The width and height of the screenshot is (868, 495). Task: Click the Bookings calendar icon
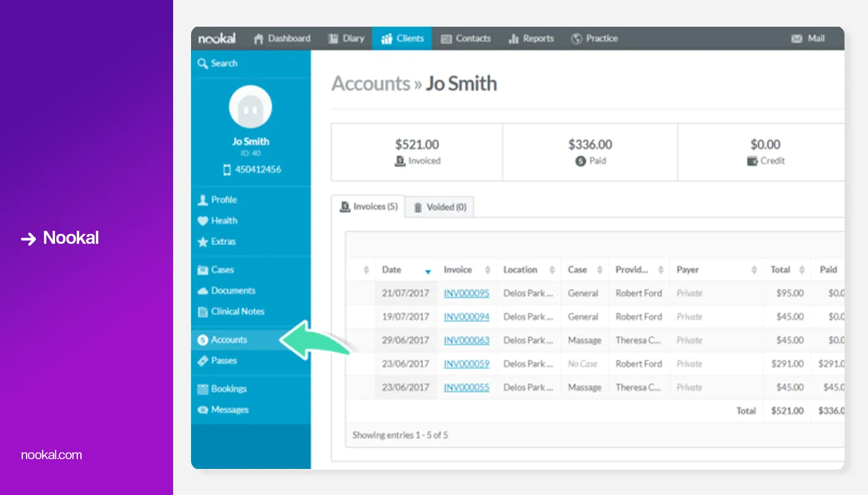coord(202,389)
